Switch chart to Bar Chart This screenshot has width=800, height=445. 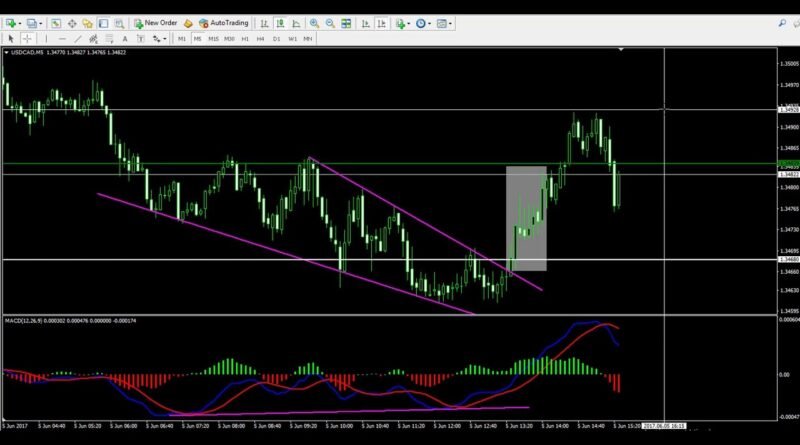pos(264,23)
